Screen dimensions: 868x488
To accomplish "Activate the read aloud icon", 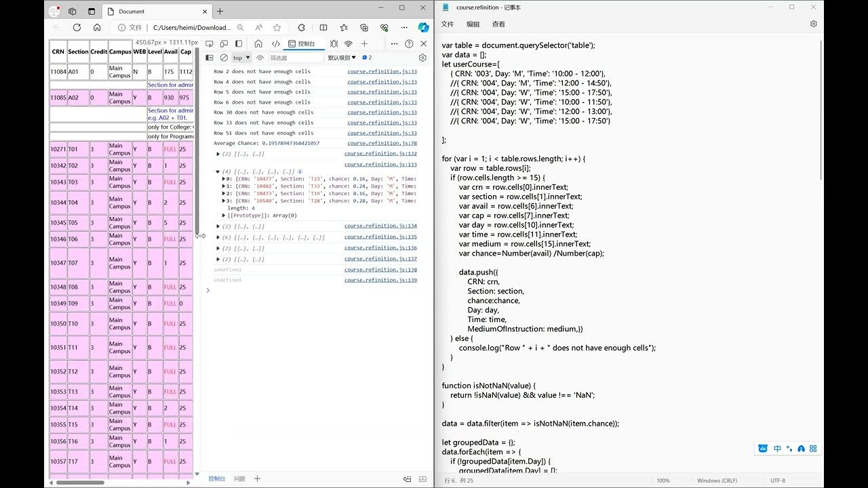I will pyautogui.click(x=259, y=28).
